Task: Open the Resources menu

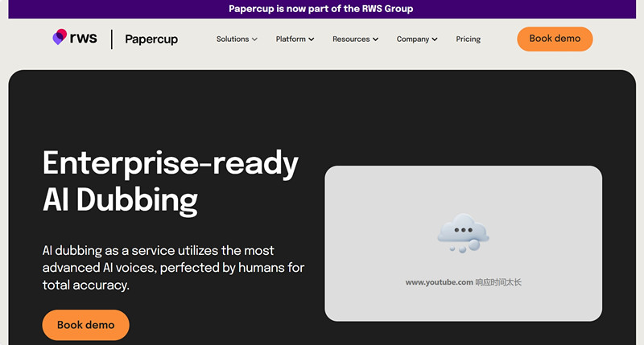Action: point(351,39)
